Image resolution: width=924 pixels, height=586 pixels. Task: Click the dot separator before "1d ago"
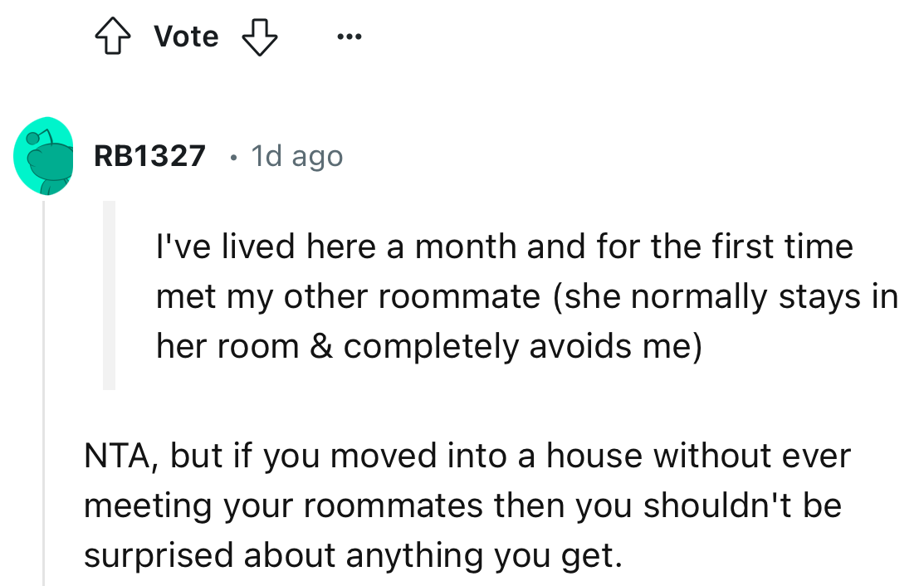[x=234, y=156]
